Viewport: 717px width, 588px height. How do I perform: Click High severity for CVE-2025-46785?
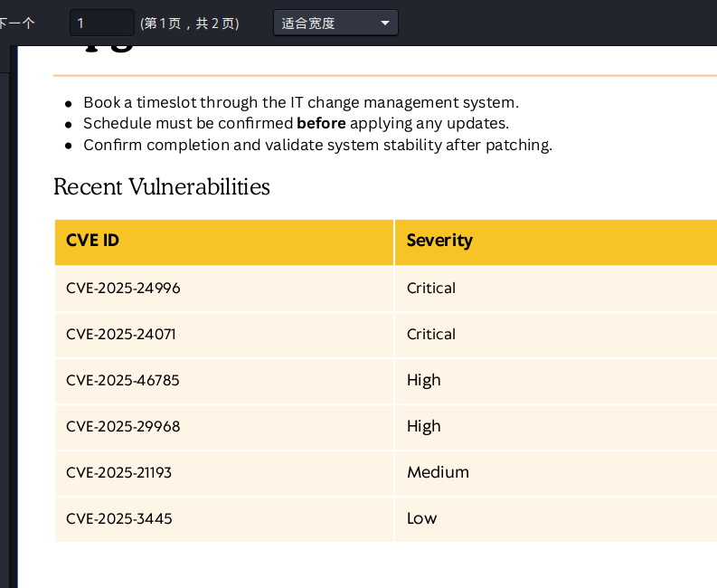(x=423, y=381)
